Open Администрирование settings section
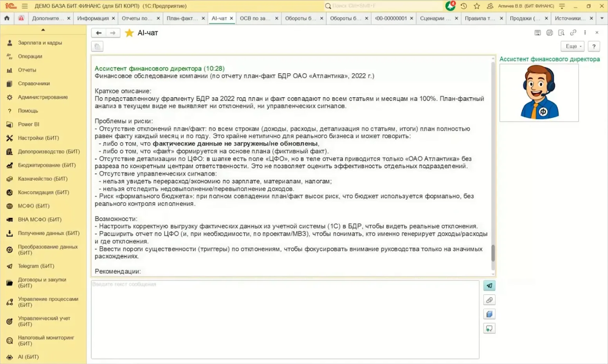Image resolution: width=608 pixels, height=364 pixels. (x=43, y=97)
